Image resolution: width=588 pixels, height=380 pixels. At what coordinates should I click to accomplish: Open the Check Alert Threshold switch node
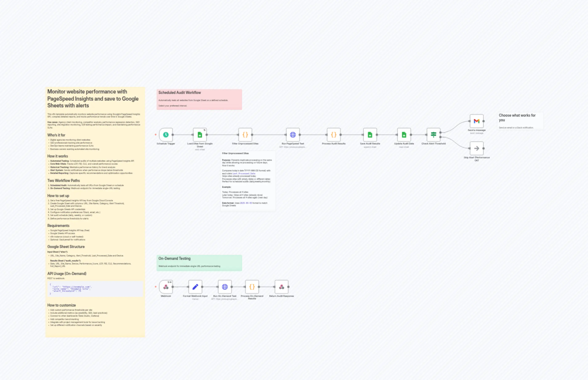pyautogui.click(x=433, y=135)
